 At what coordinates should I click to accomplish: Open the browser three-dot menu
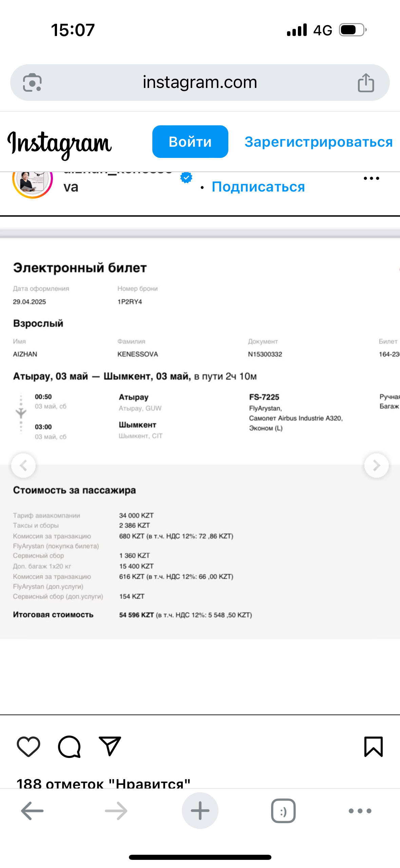click(x=360, y=811)
